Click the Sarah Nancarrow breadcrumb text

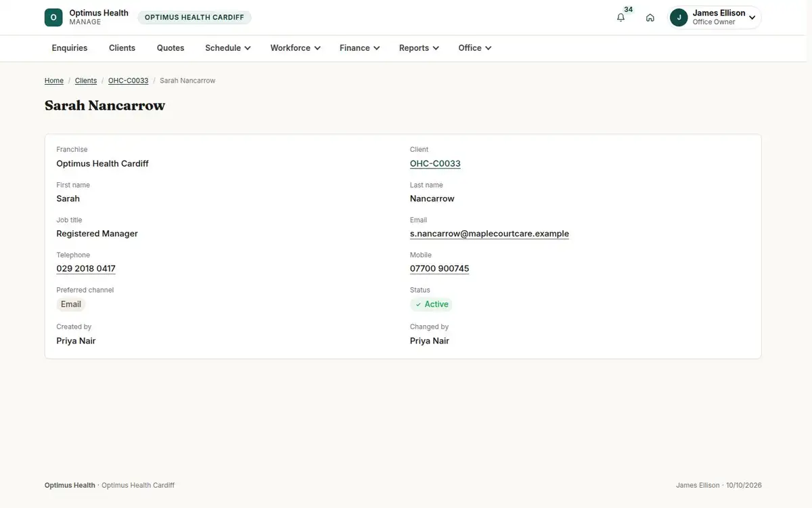pos(187,81)
